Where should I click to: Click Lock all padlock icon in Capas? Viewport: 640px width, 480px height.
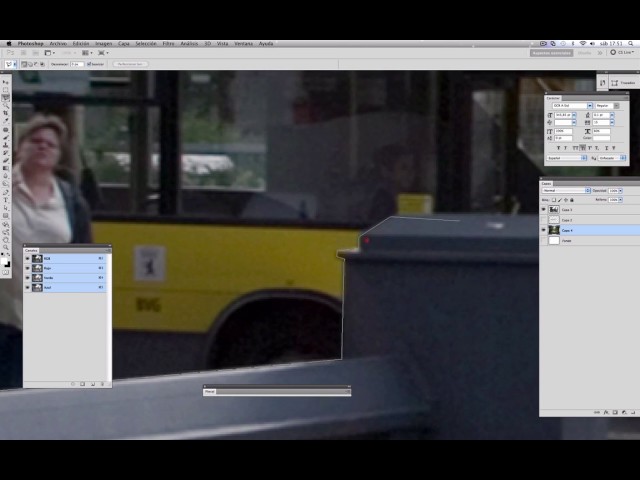pos(571,200)
